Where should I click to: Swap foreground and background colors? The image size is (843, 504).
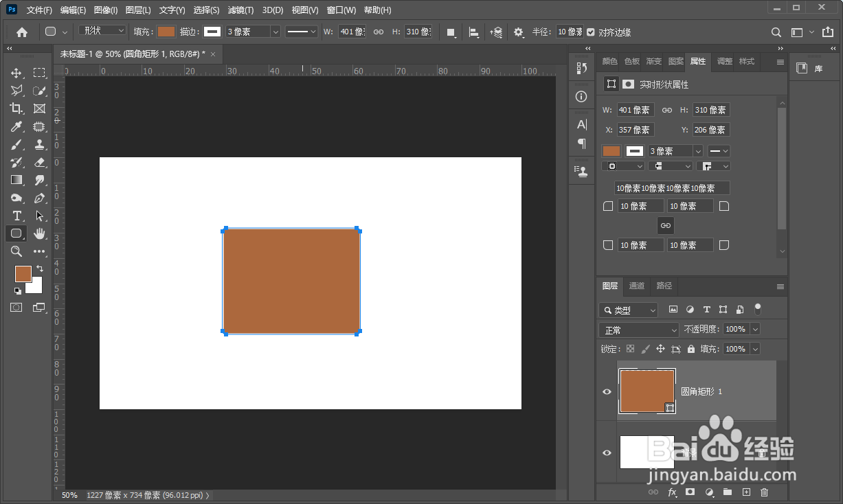pos(40,268)
